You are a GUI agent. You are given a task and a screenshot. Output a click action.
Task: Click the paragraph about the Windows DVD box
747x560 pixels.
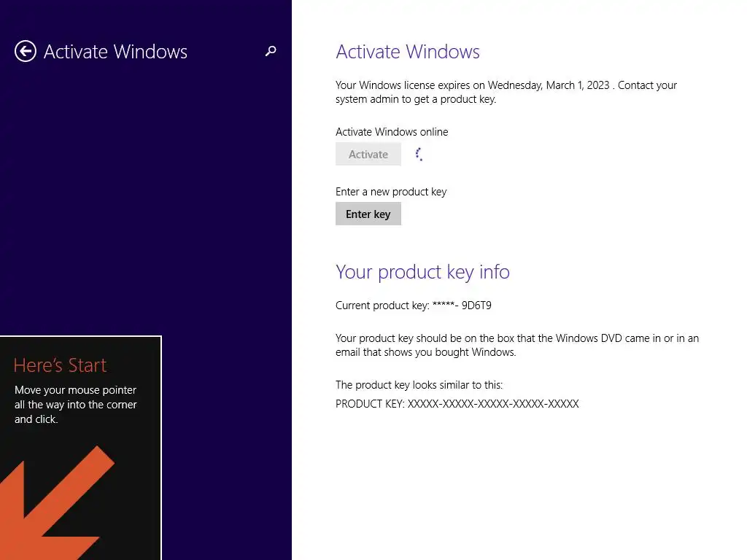click(x=517, y=345)
